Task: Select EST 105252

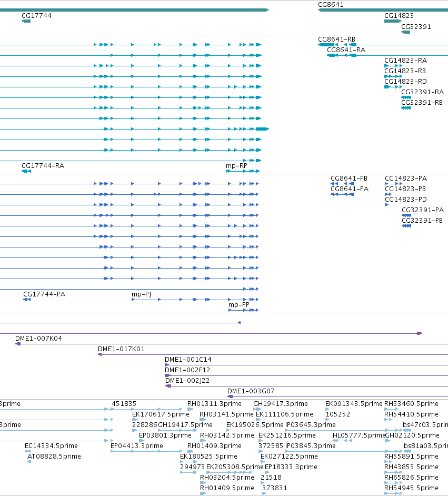Action: pyautogui.click(x=337, y=414)
